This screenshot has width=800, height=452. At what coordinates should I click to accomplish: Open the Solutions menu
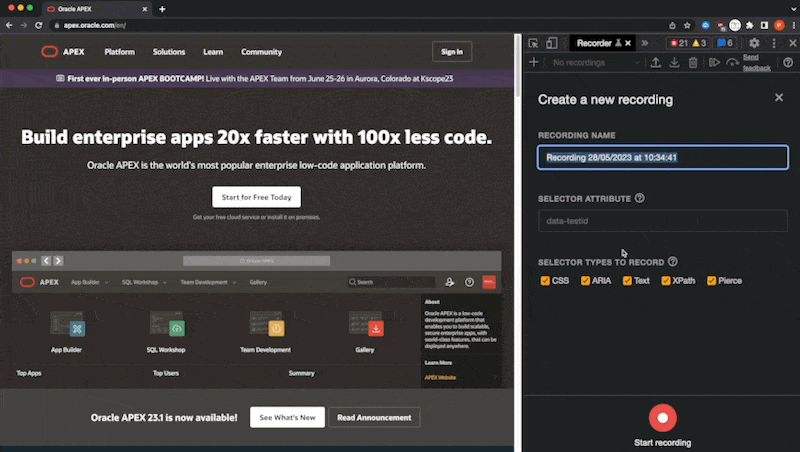tap(169, 52)
